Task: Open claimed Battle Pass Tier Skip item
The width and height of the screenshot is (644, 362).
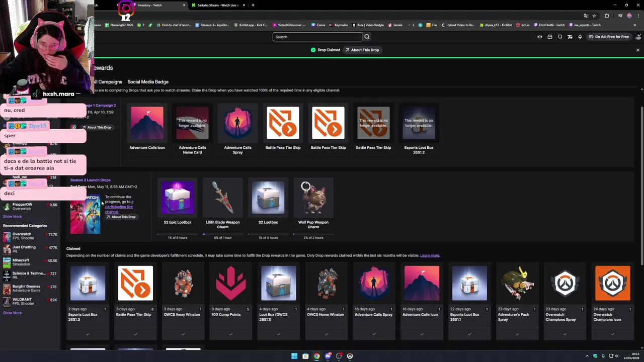Action: (x=135, y=283)
